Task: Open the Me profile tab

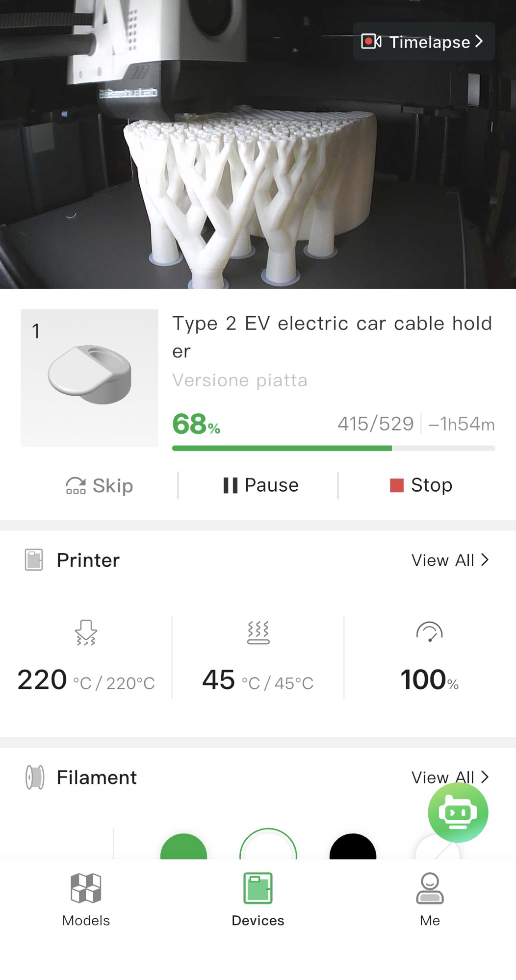Action: point(430,900)
